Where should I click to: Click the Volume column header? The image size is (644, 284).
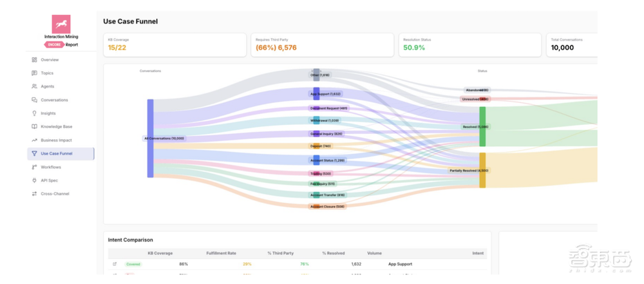374,253
